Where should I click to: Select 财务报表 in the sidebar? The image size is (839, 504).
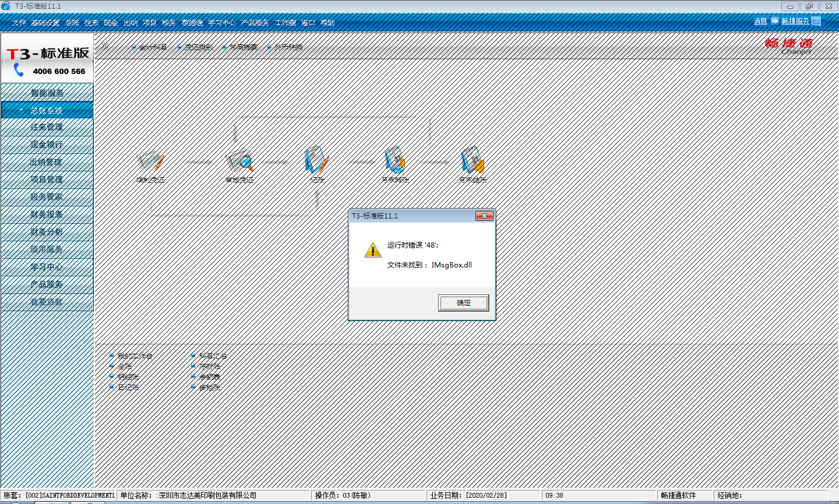(x=47, y=214)
